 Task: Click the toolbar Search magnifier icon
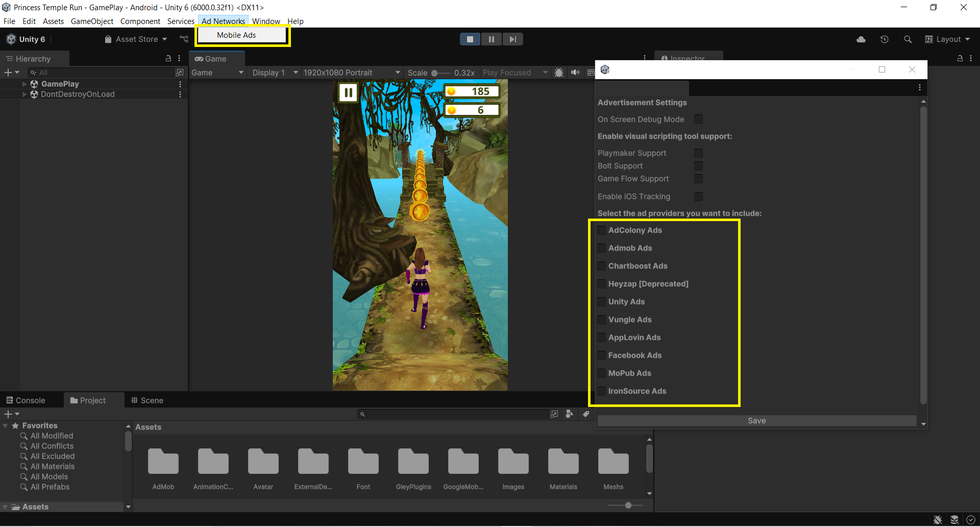908,39
